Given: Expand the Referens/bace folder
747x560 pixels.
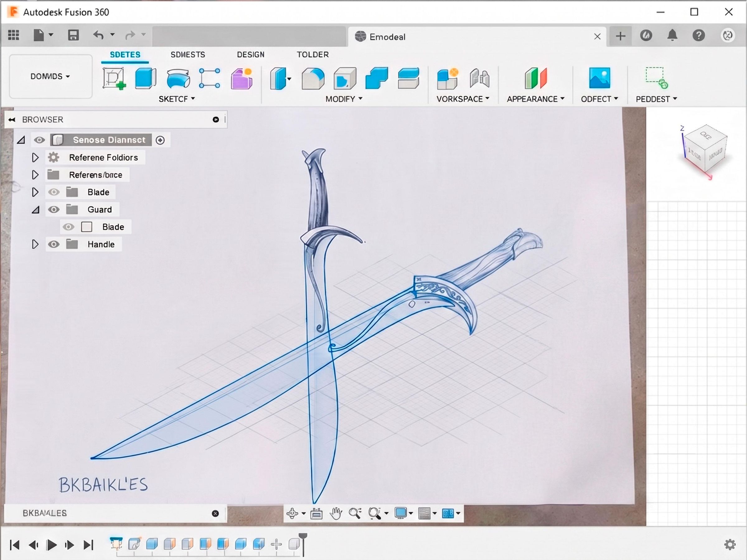Looking at the screenshot, I should pyautogui.click(x=35, y=175).
